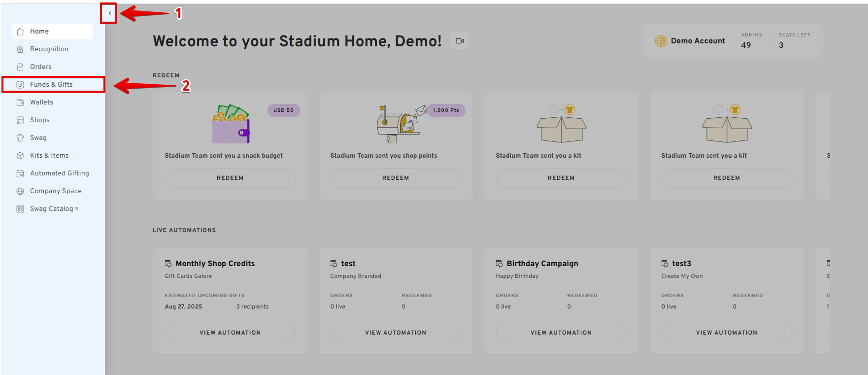Click the Kits & Items box icon
The width and height of the screenshot is (868, 375).
[20, 156]
